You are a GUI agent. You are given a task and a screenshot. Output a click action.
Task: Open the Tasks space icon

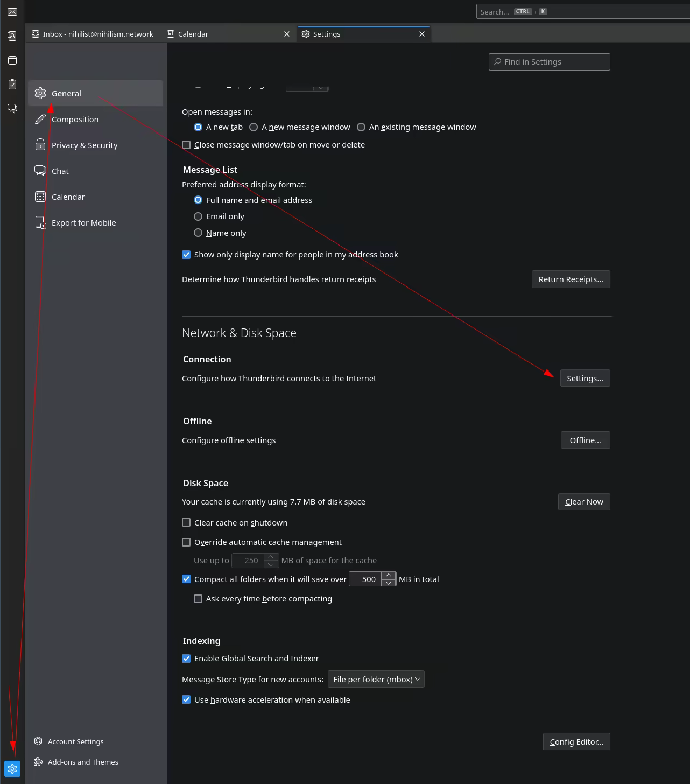click(x=12, y=85)
